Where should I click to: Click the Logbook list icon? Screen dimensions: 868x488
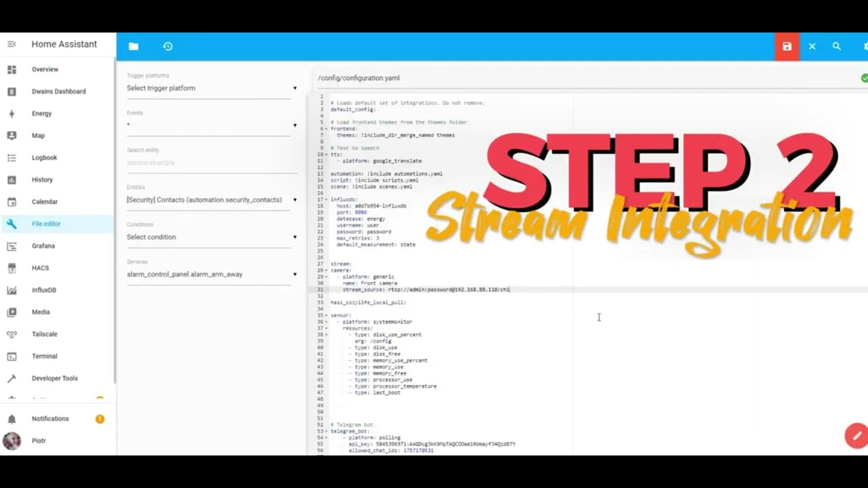click(x=12, y=157)
